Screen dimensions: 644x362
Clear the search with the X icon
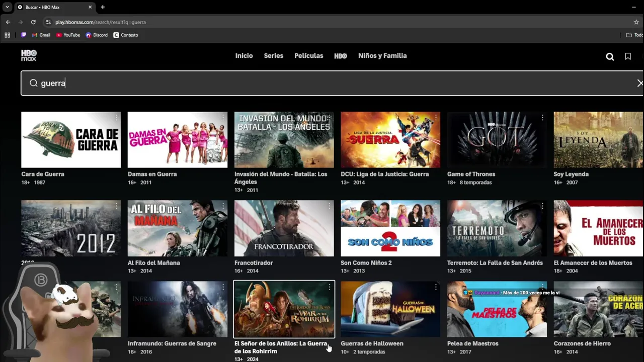coord(639,83)
